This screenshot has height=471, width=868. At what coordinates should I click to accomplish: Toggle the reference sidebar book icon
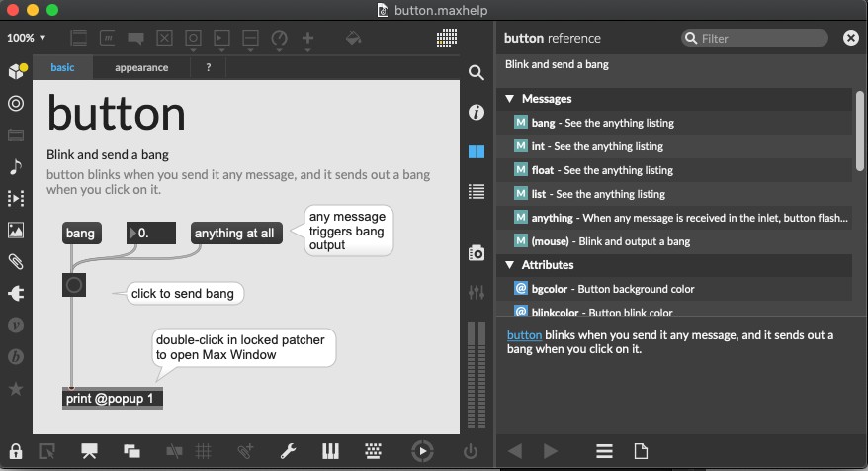[x=477, y=151]
